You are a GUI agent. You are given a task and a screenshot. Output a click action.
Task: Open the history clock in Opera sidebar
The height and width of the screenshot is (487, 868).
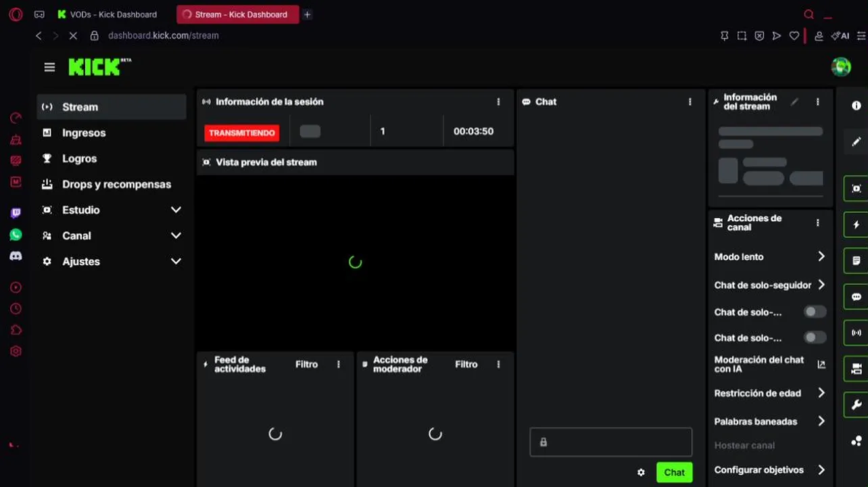[16, 308]
